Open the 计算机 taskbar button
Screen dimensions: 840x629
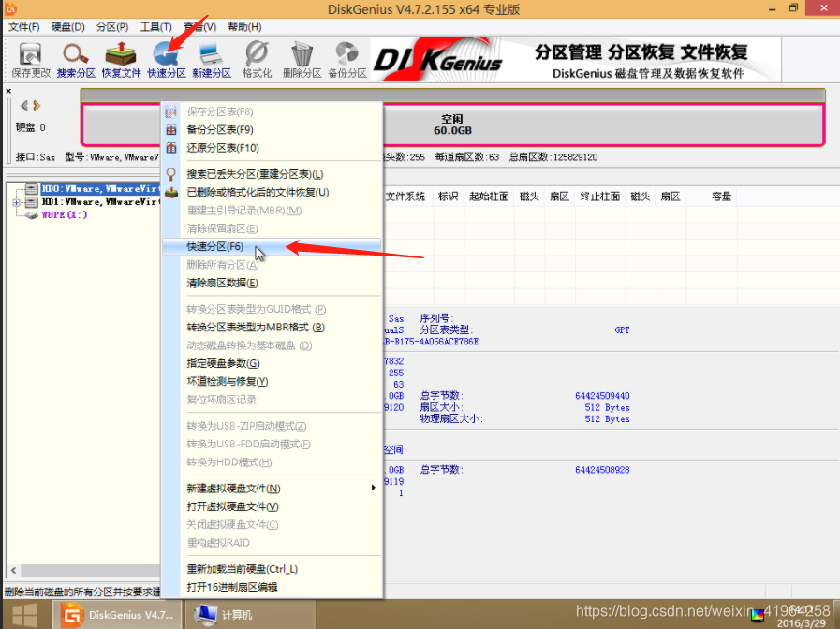click(x=250, y=615)
